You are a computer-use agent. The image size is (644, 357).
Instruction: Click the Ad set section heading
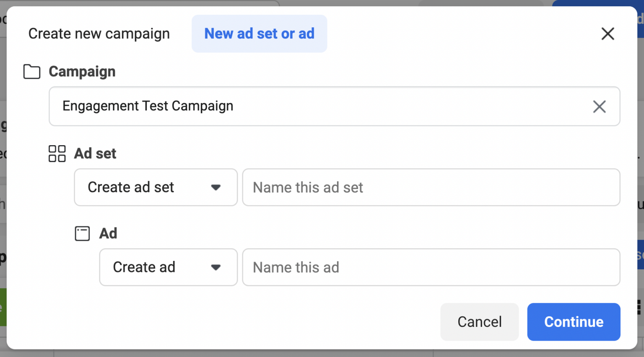(x=95, y=154)
